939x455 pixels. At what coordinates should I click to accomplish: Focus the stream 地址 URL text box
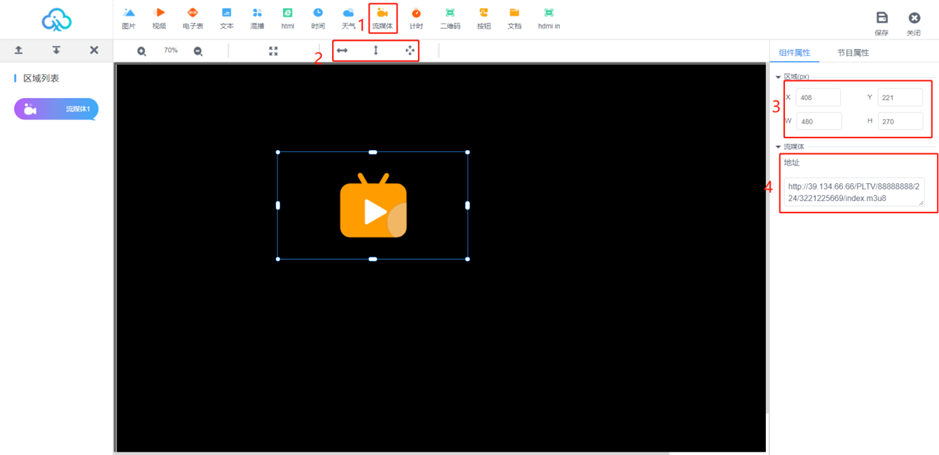853,192
